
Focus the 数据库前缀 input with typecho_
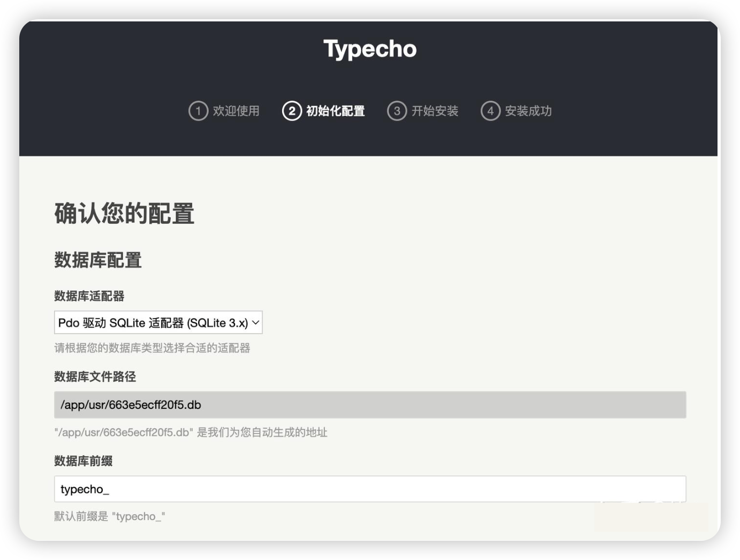pyautogui.click(x=370, y=489)
